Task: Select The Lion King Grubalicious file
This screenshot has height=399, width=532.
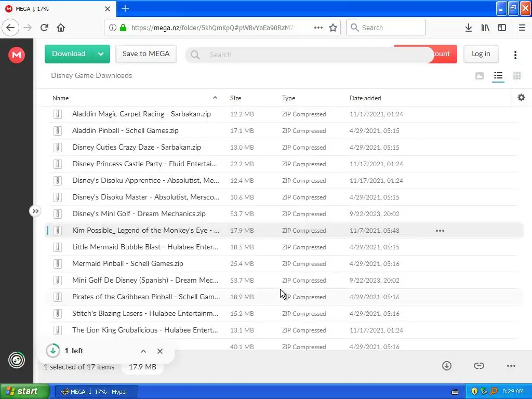Action: click(283, 330)
